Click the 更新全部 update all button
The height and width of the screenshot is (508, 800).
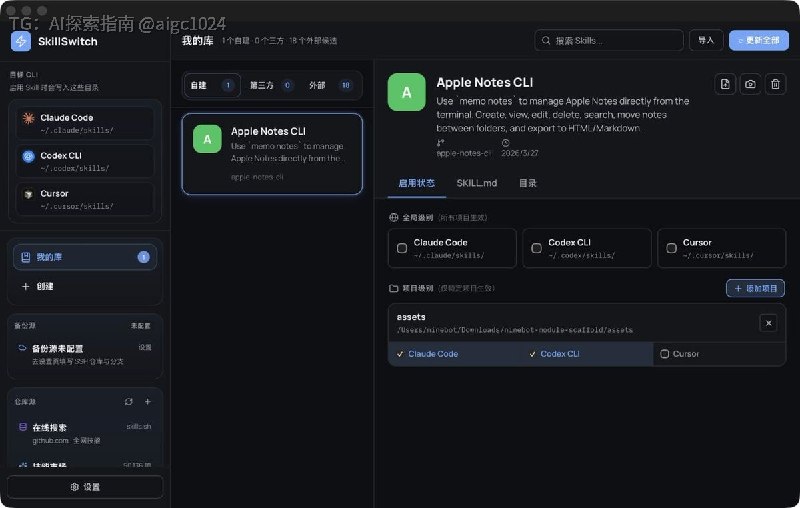point(759,40)
